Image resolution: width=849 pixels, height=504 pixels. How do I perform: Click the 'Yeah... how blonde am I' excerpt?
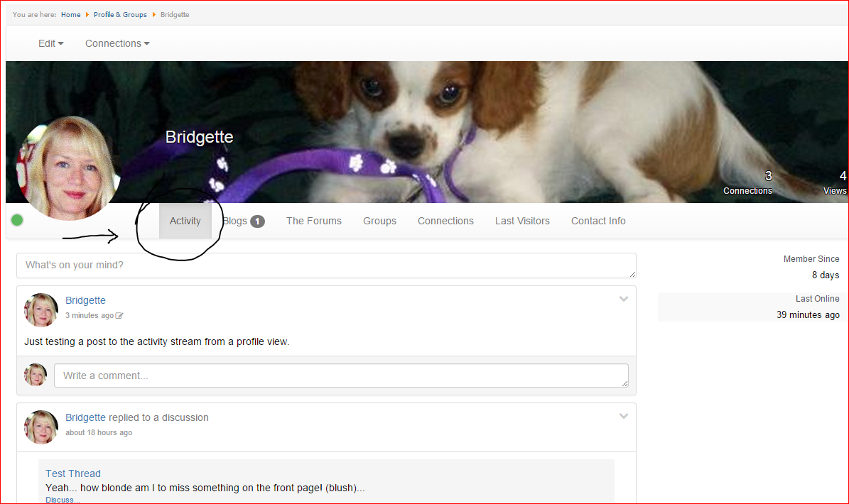click(205, 488)
